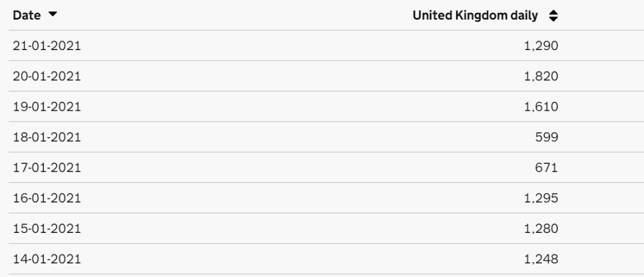The width and height of the screenshot is (644, 277).
Task: Click the daily value 1,290
Action: [x=542, y=46]
